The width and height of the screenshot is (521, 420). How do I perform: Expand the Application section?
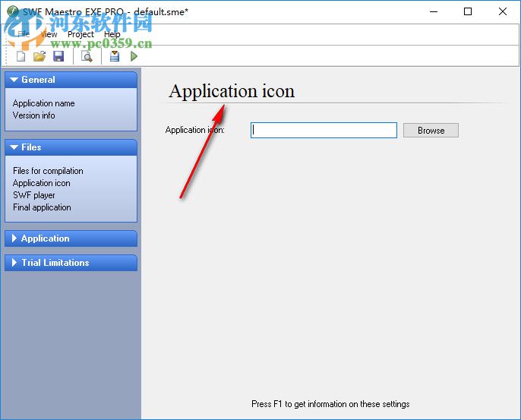click(71, 238)
